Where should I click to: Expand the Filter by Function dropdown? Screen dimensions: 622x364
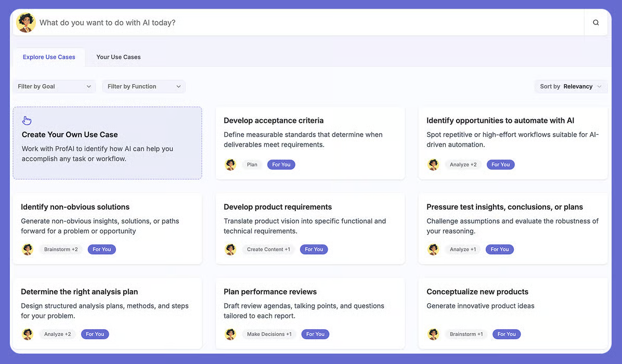point(144,86)
